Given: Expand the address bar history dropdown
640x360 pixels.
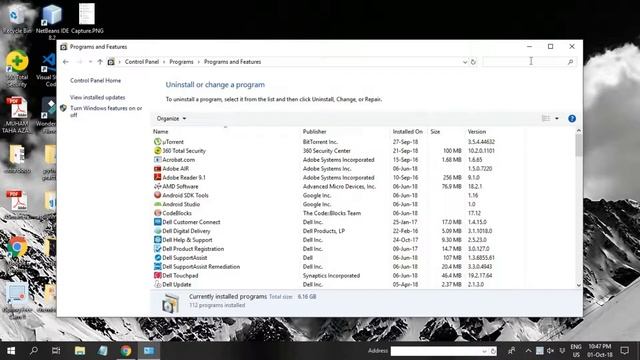Looking at the screenshot, I should click(x=464, y=62).
